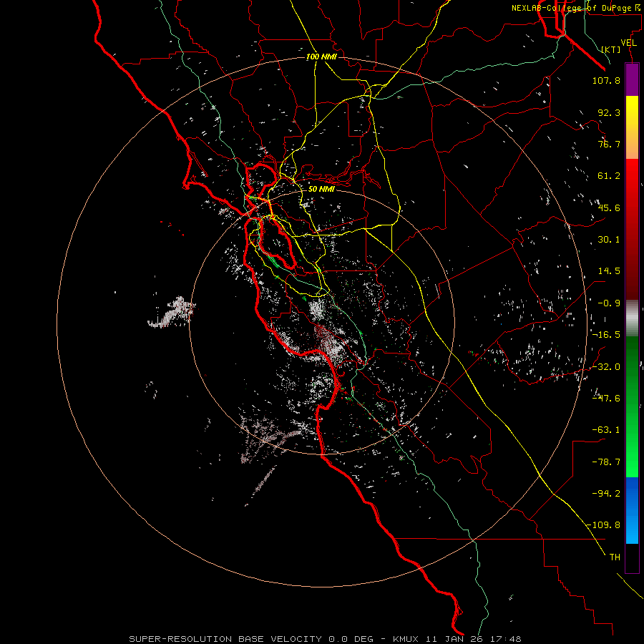Click the VEL legend title
The image size is (644, 644).
(628, 43)
